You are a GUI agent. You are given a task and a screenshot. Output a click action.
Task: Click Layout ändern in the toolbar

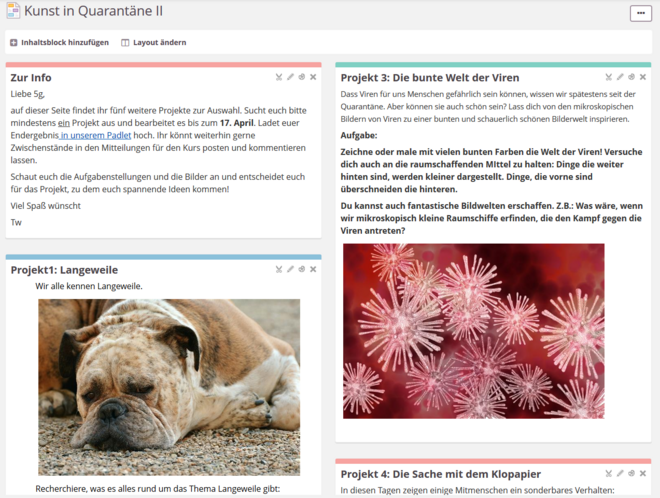tap(152, 43)
